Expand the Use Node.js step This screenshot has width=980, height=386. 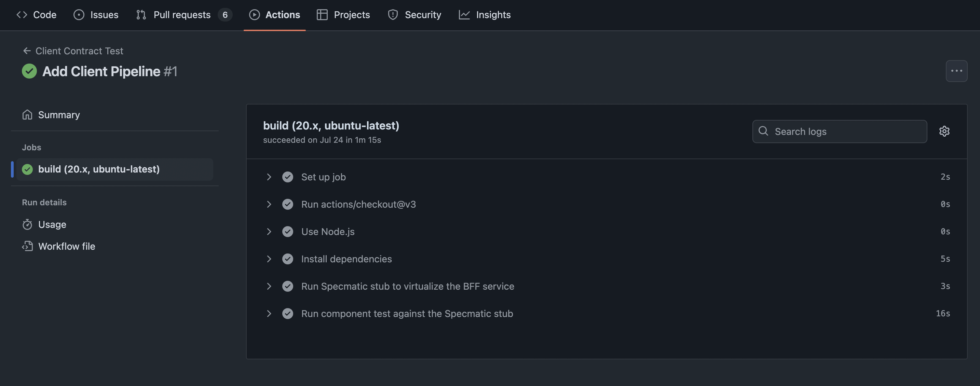[270, 231]
